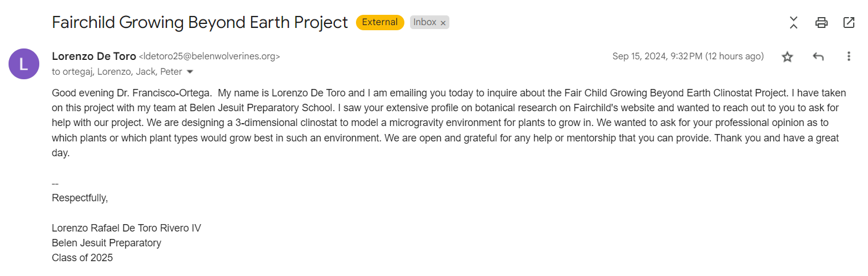Click the ldetoro25@belenwolverines.org address
The height and width of the screenshot is (276, 868).
pos(210,56)
